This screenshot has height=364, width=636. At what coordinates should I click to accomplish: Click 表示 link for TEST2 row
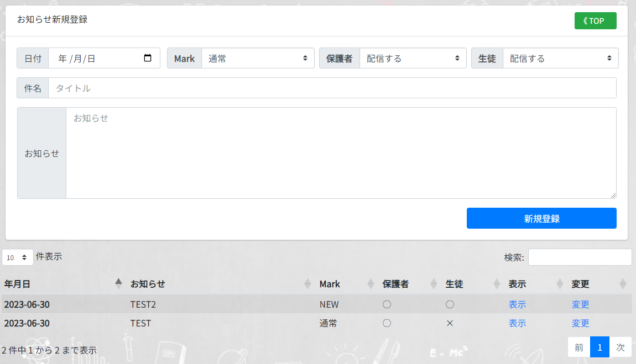(x=517, y=304)
